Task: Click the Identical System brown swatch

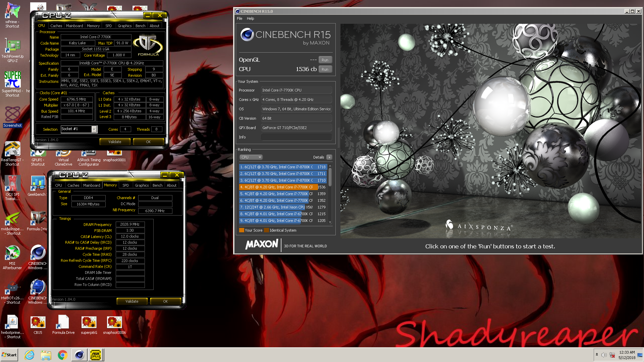Action: point(266,230)
